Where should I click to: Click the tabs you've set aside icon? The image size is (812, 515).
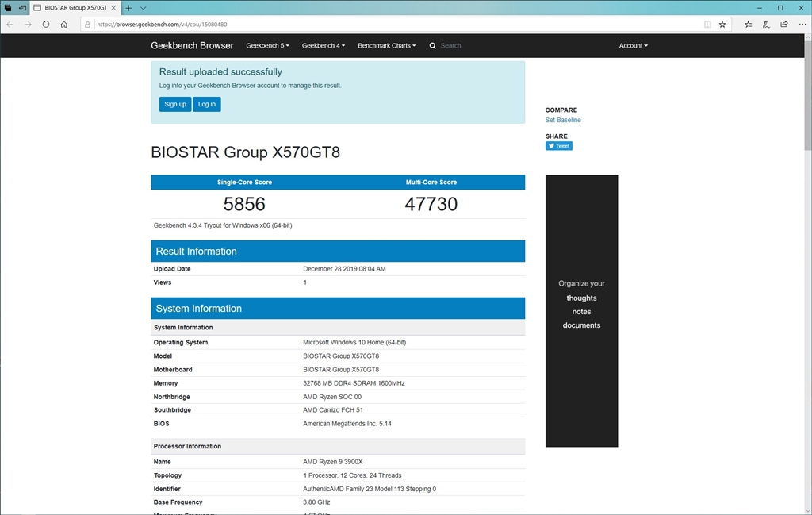coord(8,8)
